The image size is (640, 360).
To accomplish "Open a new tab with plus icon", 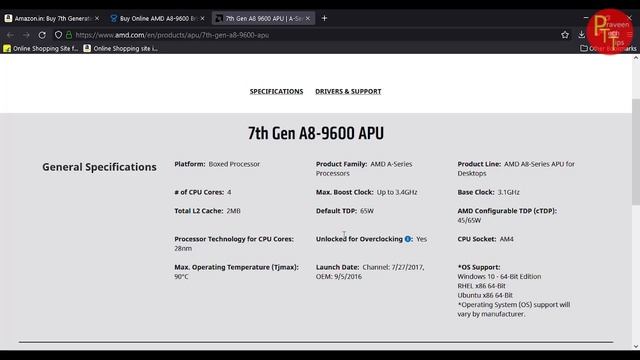I will 324,18.
